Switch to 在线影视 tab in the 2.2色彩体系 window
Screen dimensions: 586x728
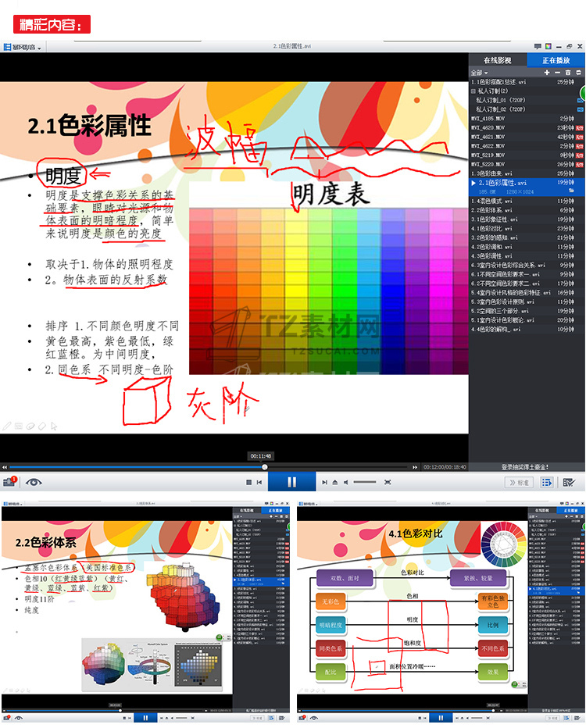[x=247, y=510]
